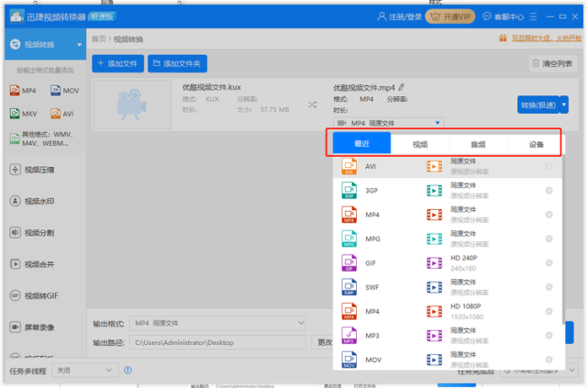
Task: Open 客服中心 customer service
Action: point(503,17)
